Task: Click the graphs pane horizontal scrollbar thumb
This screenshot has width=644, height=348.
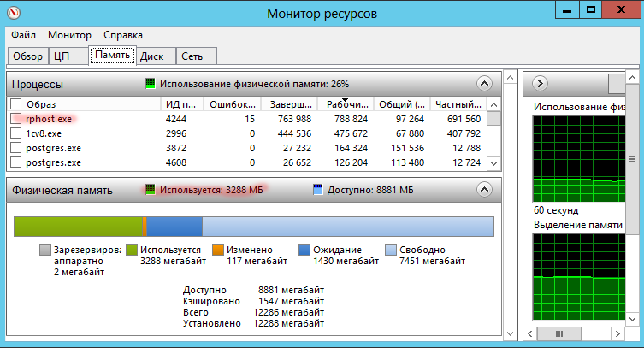Action: [x=559, y=333]
